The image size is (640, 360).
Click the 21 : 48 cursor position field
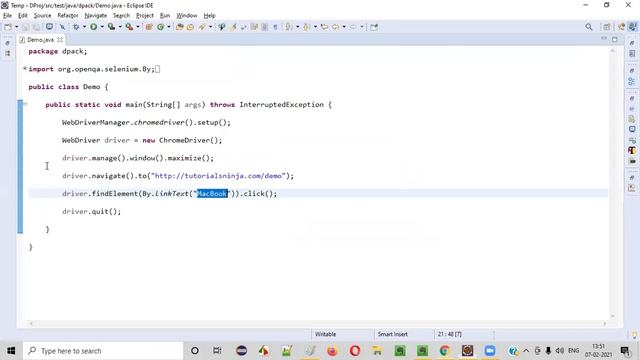tap(449, 334)
